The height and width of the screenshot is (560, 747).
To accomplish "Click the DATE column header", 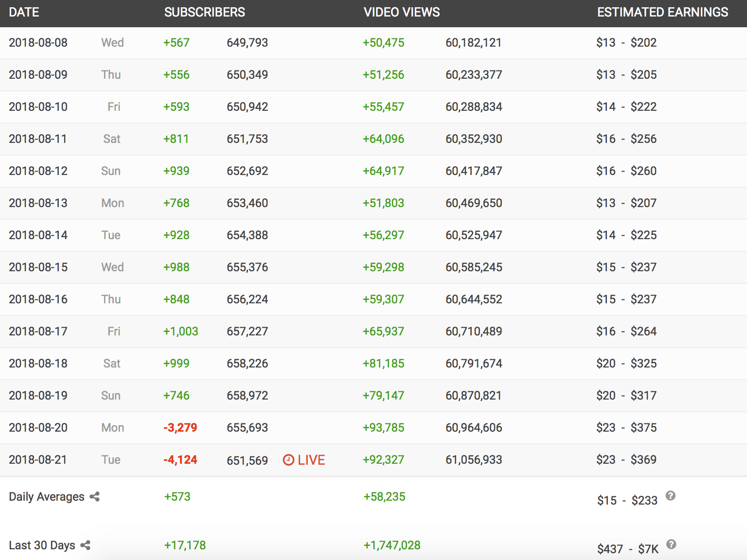I will [24, 13].
